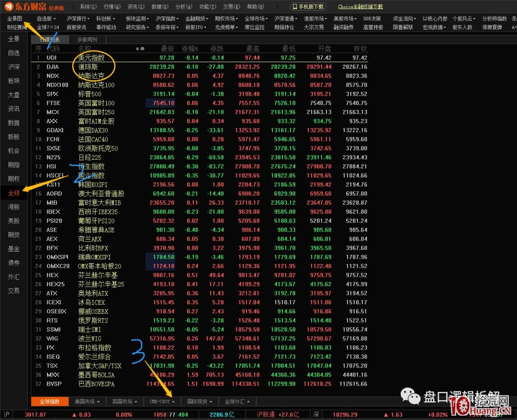
Task: Open the CME-CBOT tab menu
Action: pyautogui.click(x=162, y=401)
